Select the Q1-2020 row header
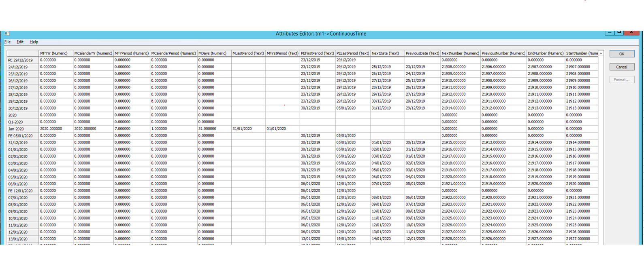This screenshot has width=644, height=262. 23,122
